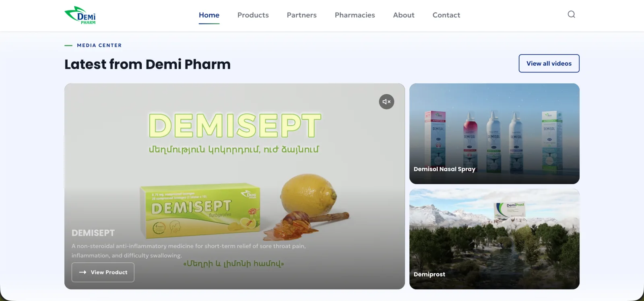Click the View Product button label

[x=109, y=272]
